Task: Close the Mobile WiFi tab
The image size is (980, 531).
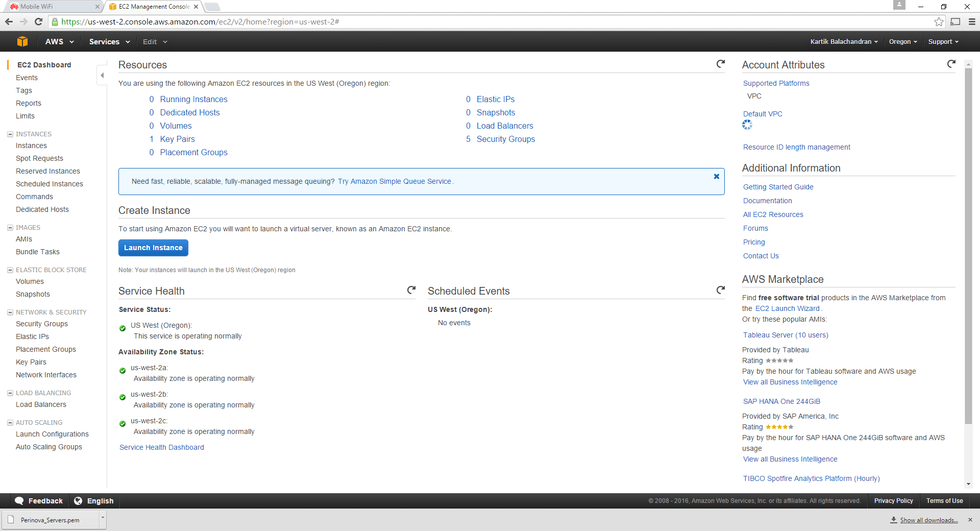Action: 97,7
